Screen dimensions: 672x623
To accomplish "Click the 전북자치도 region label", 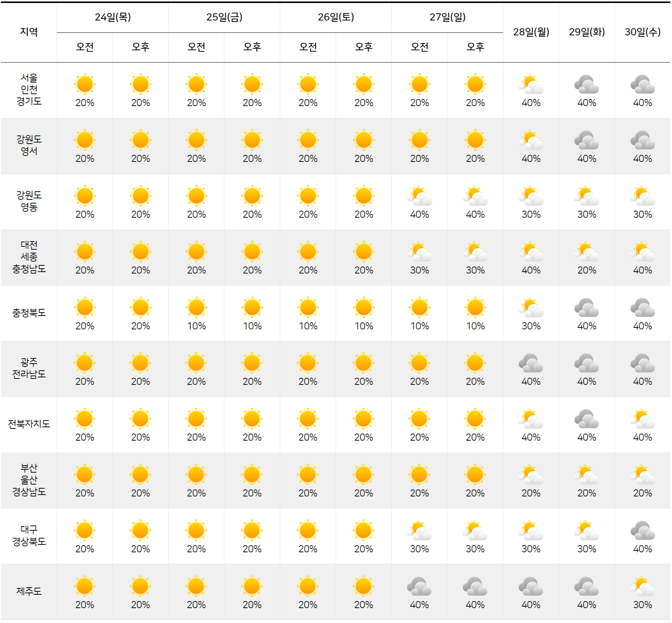I will tap(29, 424).
